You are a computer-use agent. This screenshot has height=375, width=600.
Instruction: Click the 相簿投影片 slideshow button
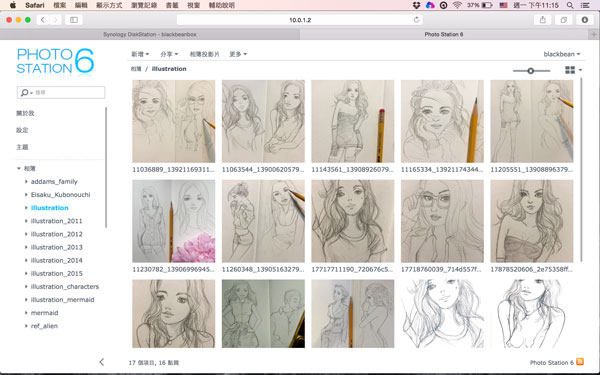pyautogui.click(x=205, y=54)
